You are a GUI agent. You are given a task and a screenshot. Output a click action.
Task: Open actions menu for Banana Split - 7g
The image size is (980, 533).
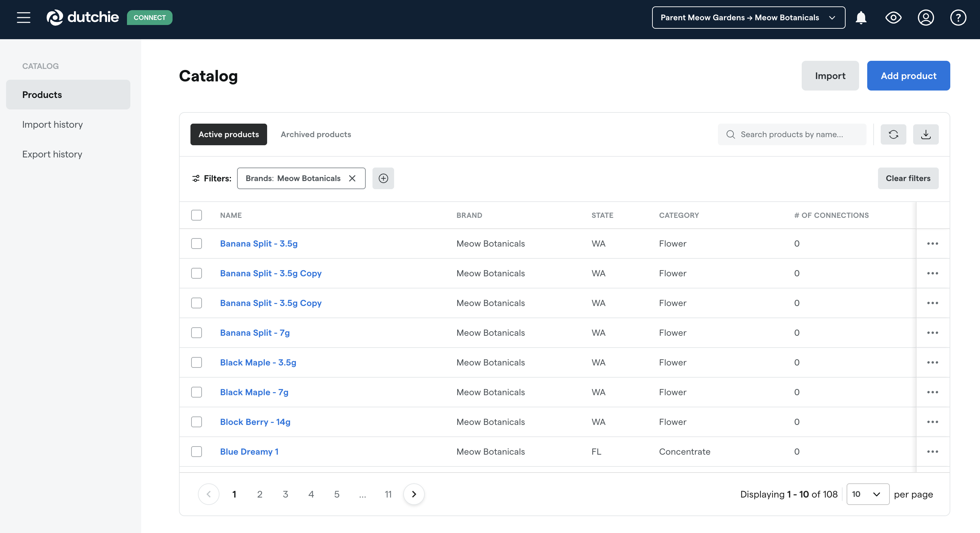[x=932, y=333]
